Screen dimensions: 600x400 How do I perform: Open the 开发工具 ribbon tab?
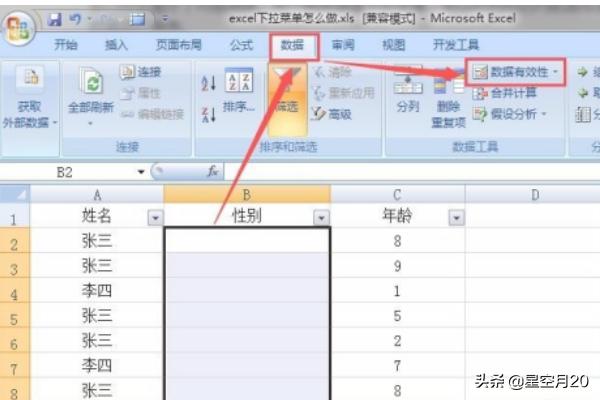tap(456, 45)
